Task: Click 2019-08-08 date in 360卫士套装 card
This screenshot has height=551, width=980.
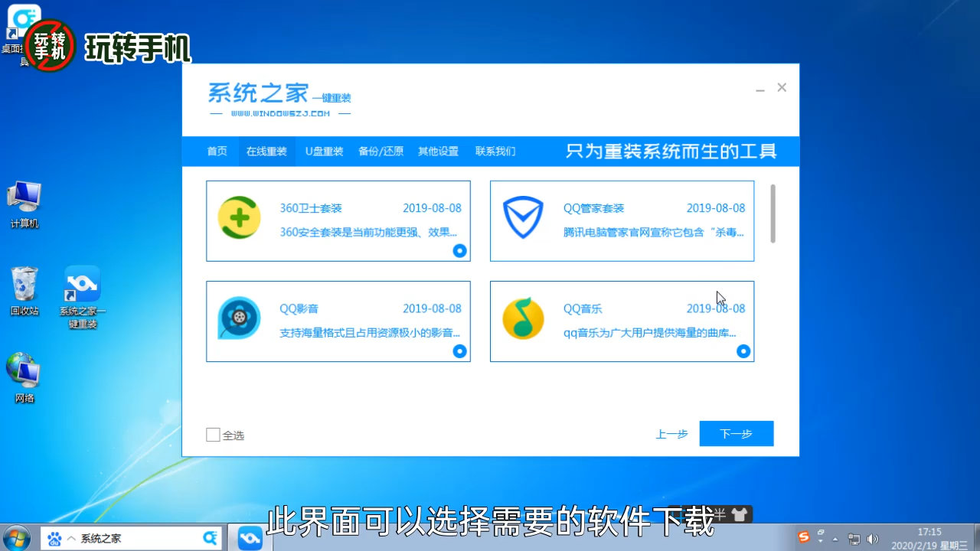Action: pyautogui.click(x=432, y=208)
